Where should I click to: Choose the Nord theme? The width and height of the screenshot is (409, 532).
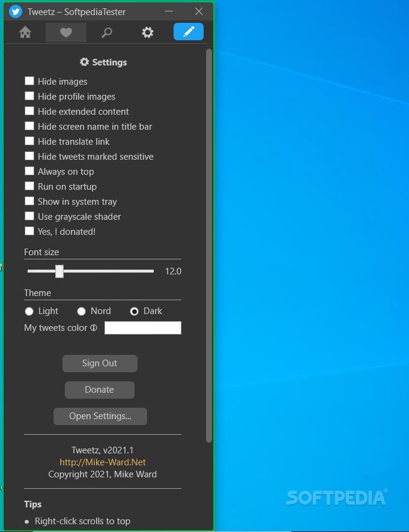click(x=82, y=311)
